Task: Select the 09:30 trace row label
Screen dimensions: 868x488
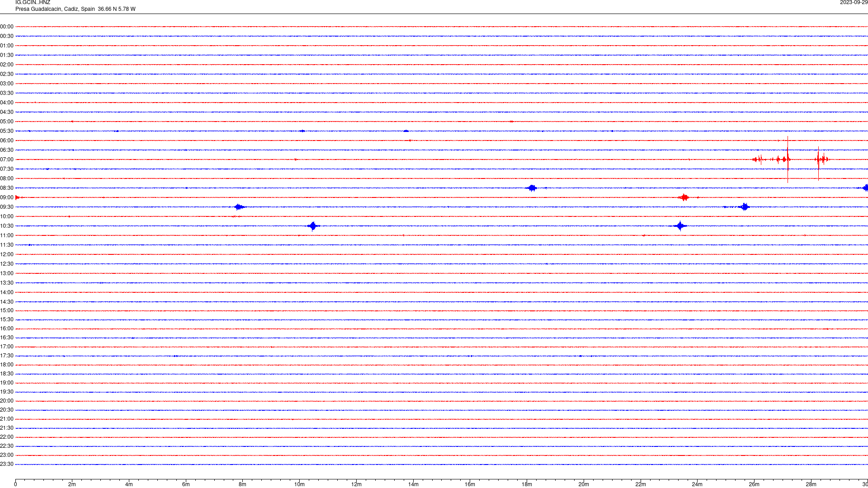Action: click(x=7, y=207)
